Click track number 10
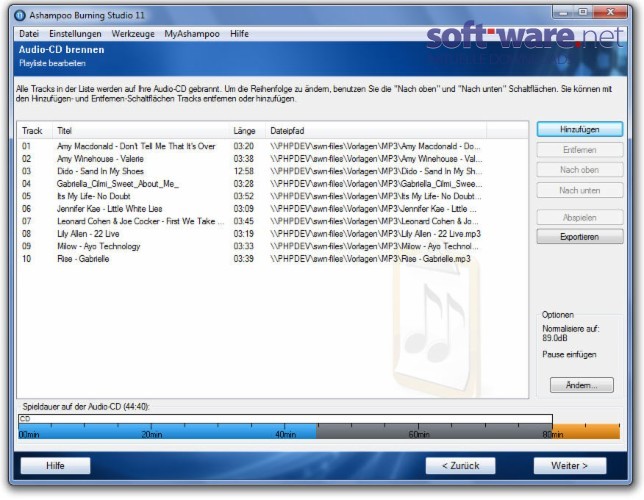The image size is (644, 500). coord(26,259)
